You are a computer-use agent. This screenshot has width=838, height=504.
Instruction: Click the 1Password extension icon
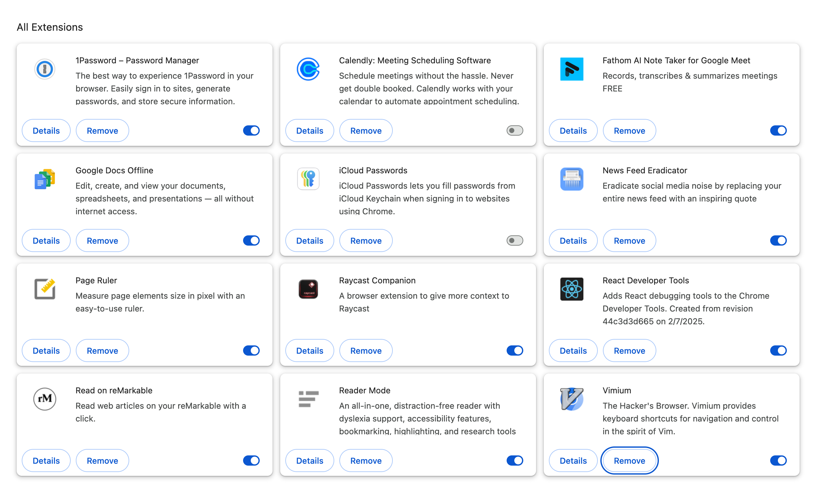pyautogui.click(x=44, y=69)
